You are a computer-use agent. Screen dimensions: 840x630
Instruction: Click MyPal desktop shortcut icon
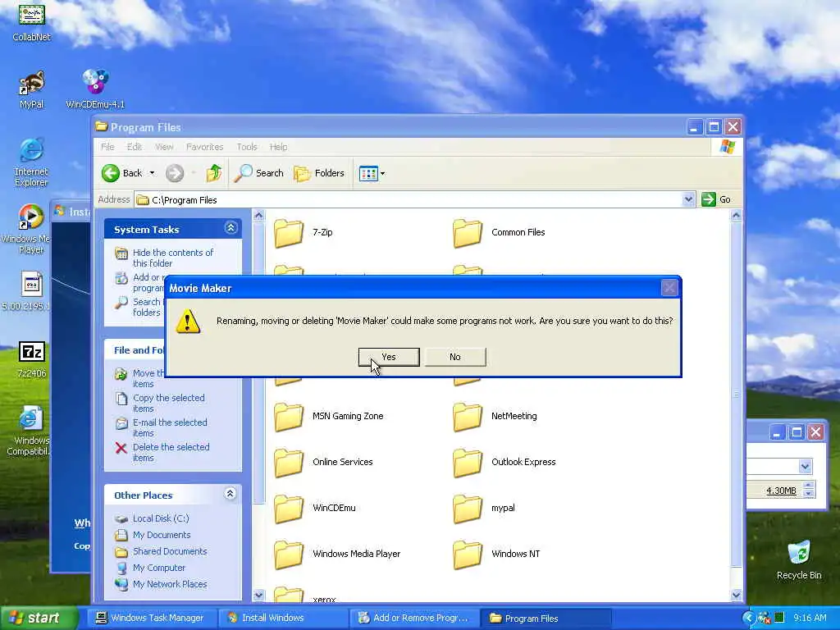[32, 83]
